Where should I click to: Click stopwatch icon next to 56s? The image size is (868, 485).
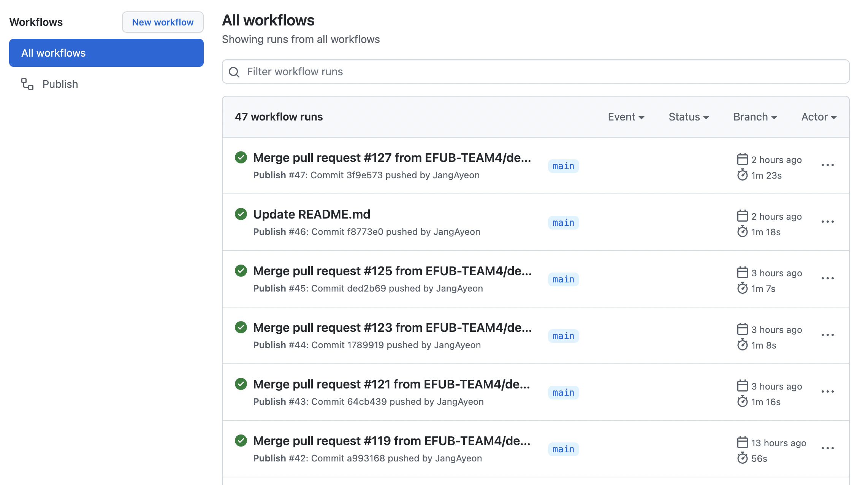742,458
